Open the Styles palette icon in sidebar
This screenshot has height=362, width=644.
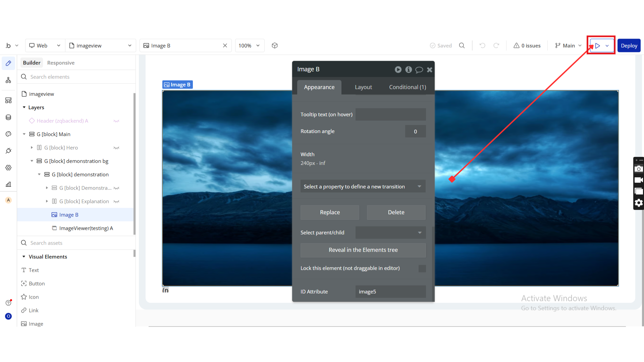[x=8, y=134]
